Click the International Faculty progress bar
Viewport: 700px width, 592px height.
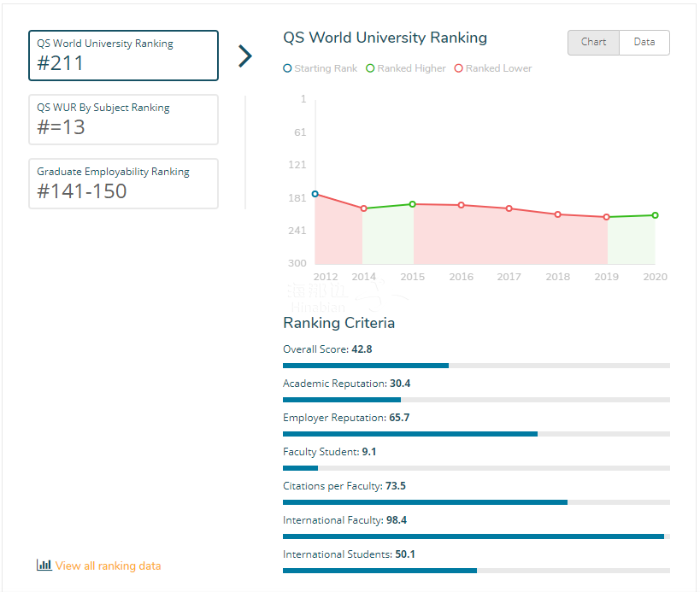coord(476,536)
